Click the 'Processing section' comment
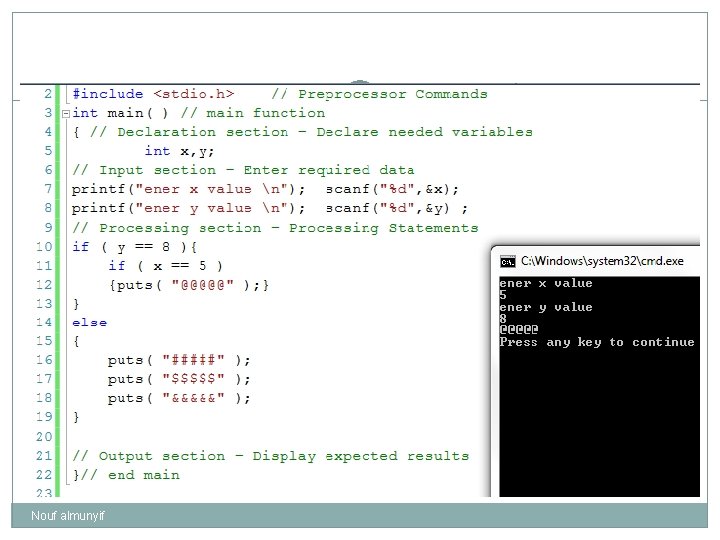This screenshot has width=720, height=540. [275, 228]
